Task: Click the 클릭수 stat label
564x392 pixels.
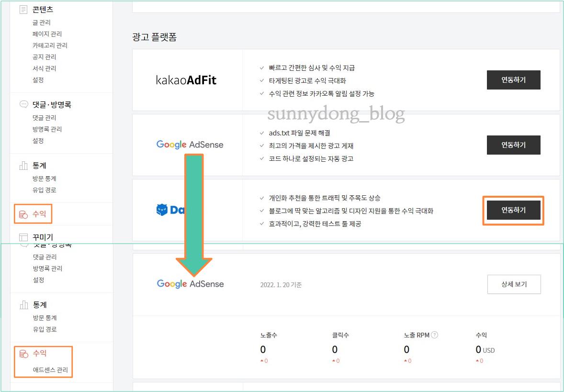Action: pyautogui.click(x=340, y=335)
